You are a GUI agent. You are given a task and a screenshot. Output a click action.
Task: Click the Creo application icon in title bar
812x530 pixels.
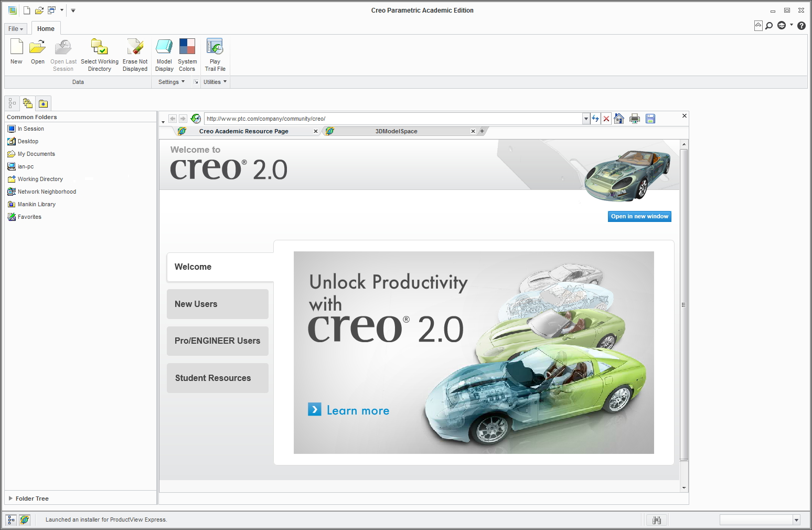[x=12, y=10]
